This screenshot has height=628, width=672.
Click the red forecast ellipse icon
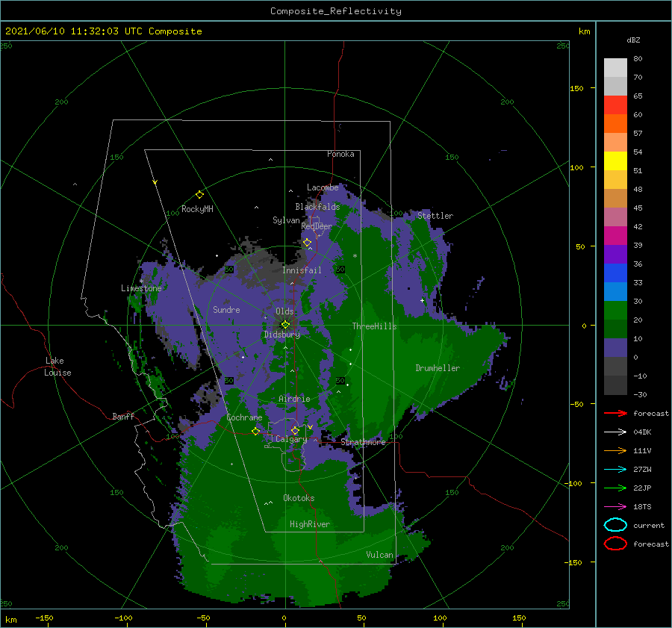coord(615,544)
